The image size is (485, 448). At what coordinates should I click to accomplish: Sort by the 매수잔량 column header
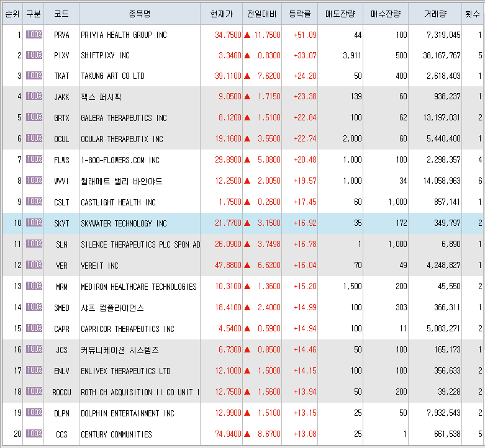click(x=386, y=14)
